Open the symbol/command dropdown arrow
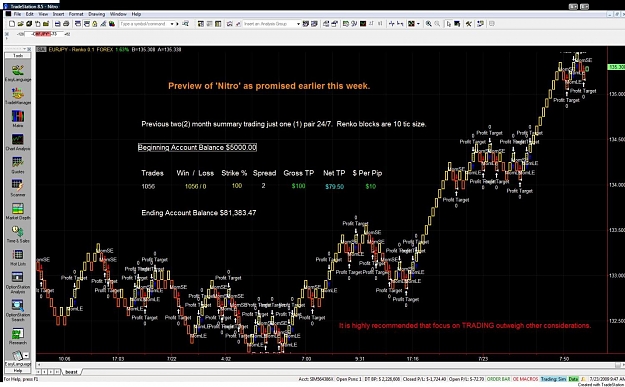The width and height of the screenshot is (625, 387). (172, 24)
